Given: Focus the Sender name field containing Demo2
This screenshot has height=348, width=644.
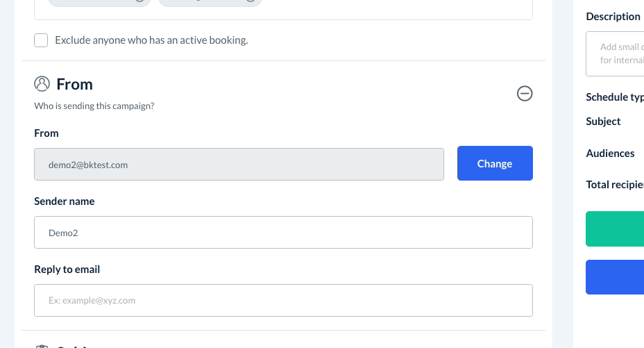Looking at the screenshot, I should (283, 233).
